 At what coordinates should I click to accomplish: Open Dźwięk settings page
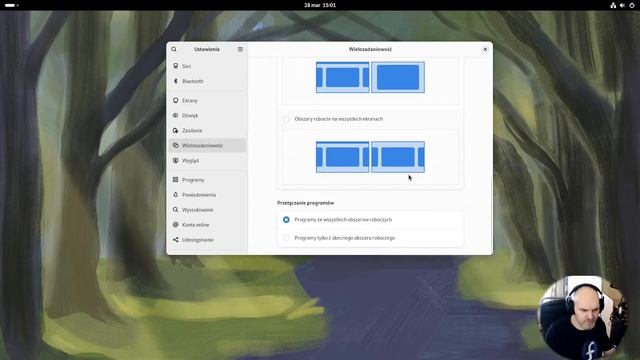click(x=207, y=115)
